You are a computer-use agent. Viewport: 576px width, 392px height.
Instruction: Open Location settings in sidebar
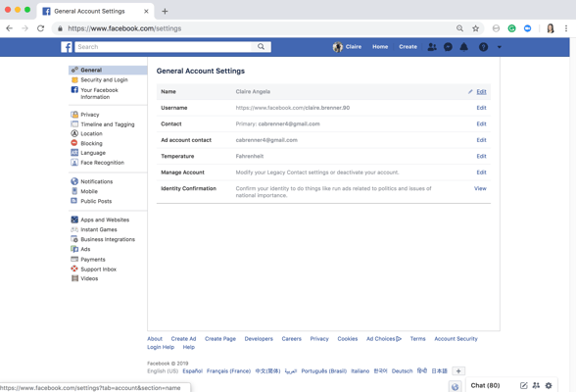pos(91,133)
